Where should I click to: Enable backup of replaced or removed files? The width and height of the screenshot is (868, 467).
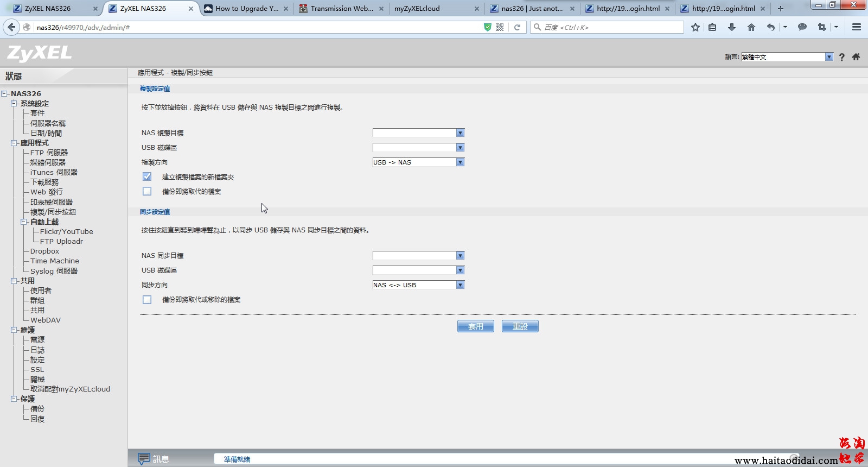pos(147,300)
